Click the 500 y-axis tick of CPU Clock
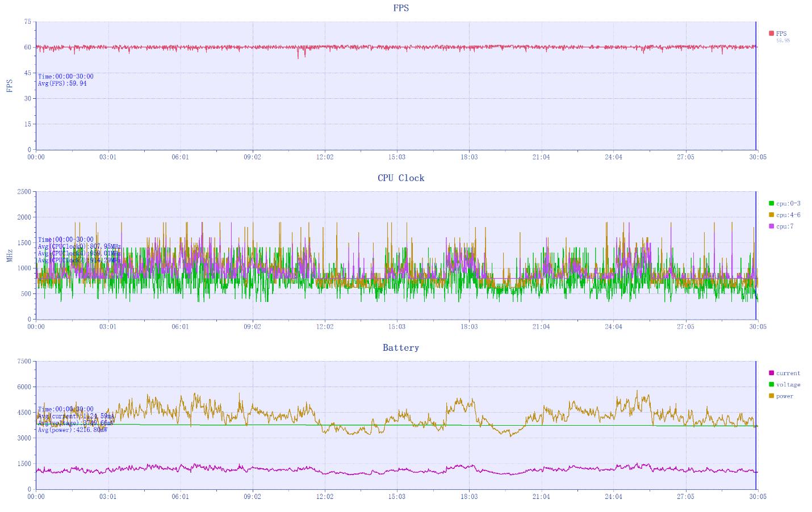Image resolution: width=812 pixels, height=512 pixels. (x=26, y=293)
